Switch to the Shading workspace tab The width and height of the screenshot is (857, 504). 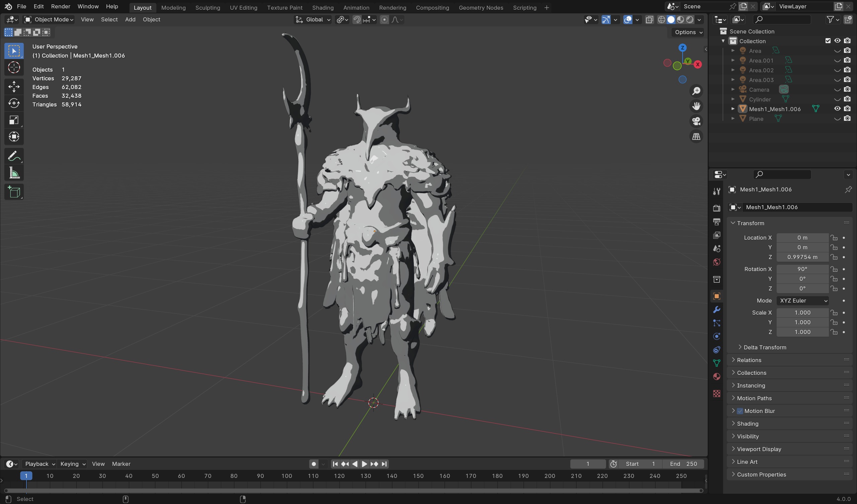tap(323, 7)
